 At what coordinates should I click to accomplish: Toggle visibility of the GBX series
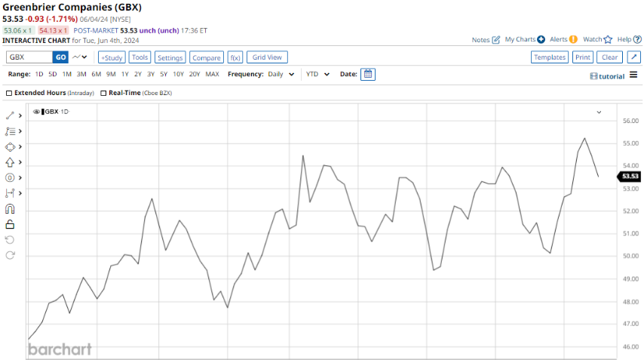[x=36, y=112]
